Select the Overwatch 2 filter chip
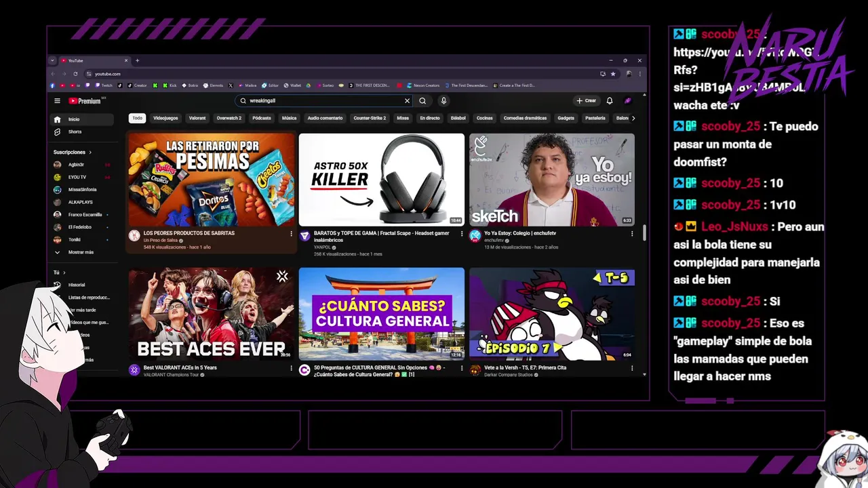The image size is (868, 488). coord(229,118)
